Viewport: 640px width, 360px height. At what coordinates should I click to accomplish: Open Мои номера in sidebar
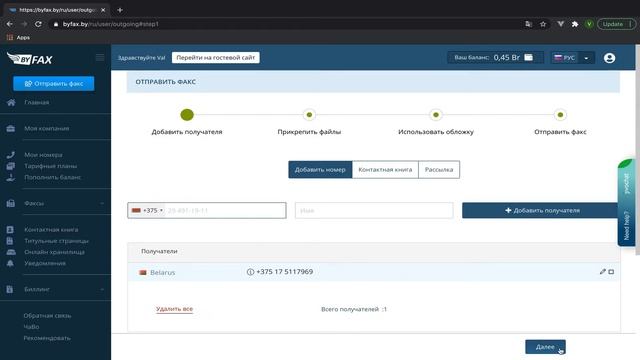(x=43, y=155)
